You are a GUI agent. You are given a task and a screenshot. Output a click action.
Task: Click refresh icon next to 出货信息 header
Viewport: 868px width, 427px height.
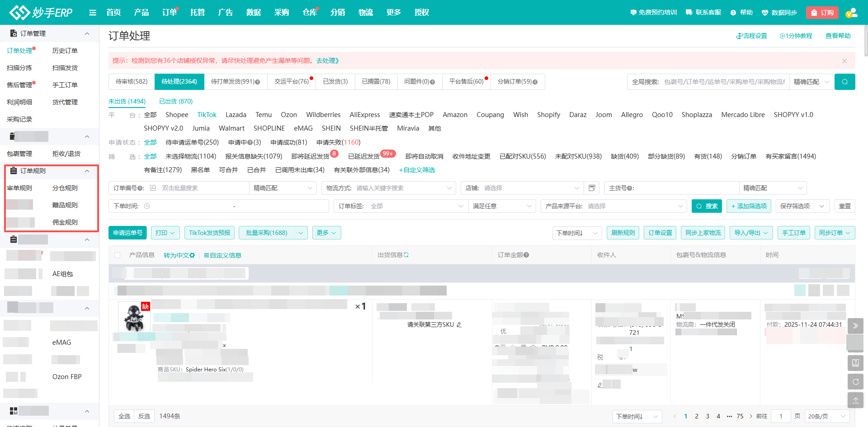point(406,255)
